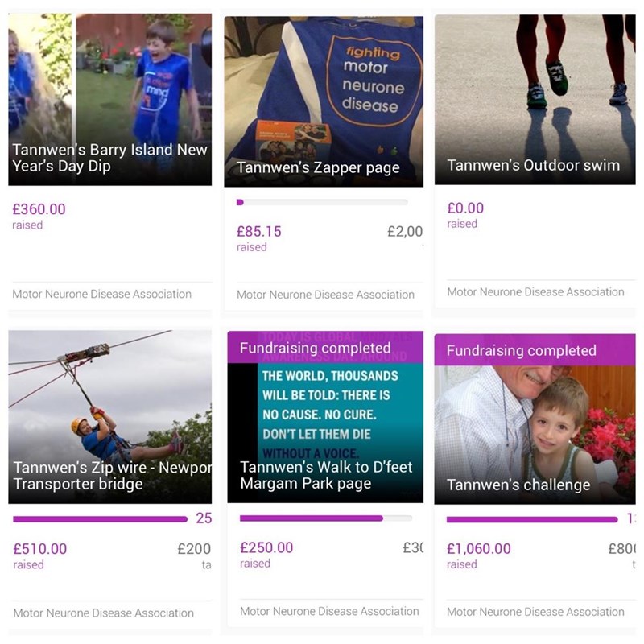
Task: Open Tannwen's Zapper page thumbnail
Action: pyautogui.click(x=324, y=101)
